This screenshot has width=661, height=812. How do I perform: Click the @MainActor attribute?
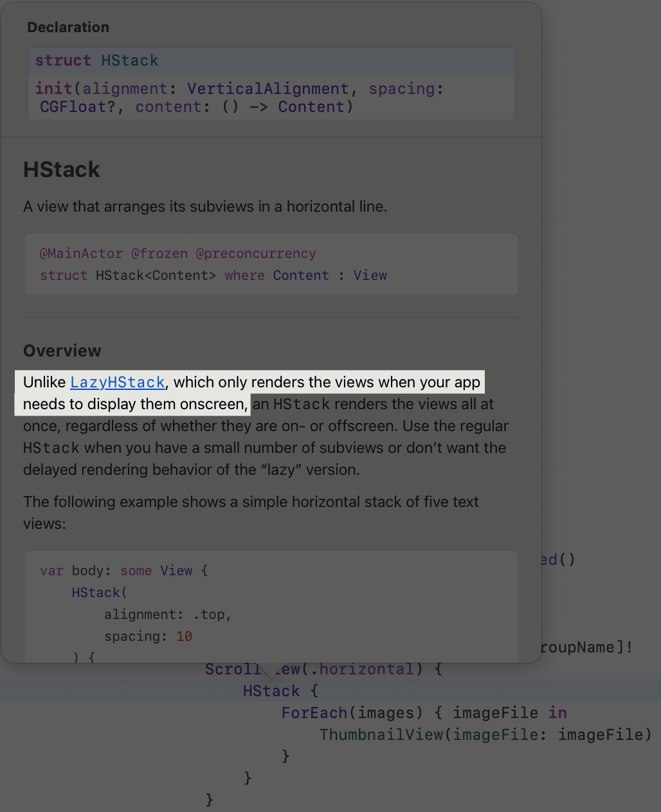tap(81, 254)
